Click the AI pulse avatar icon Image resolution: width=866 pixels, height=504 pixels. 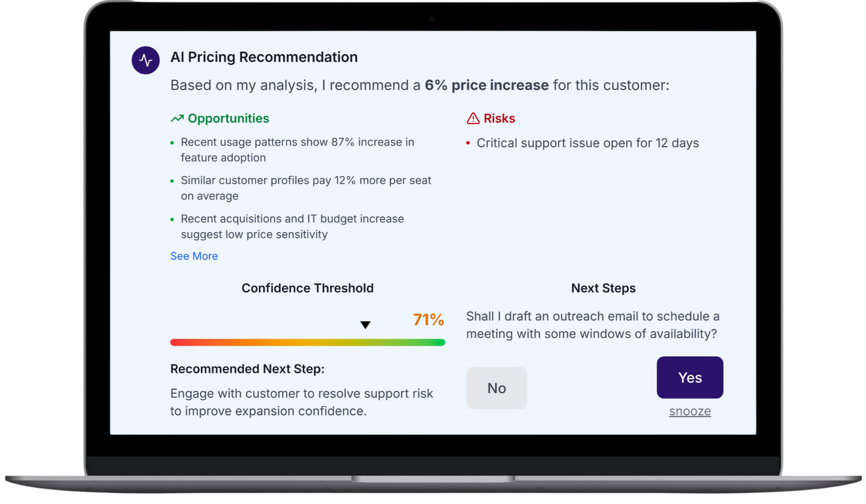tap(145, 60)
